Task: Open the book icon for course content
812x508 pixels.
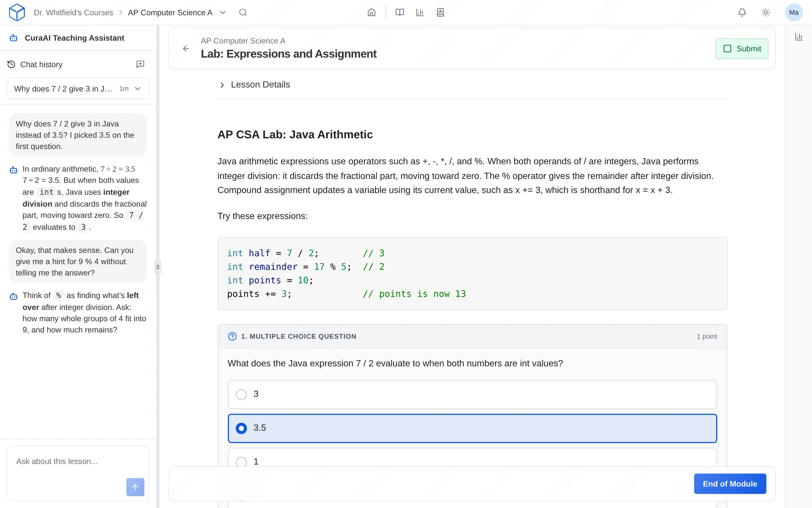Action: [x=400, y=13]
